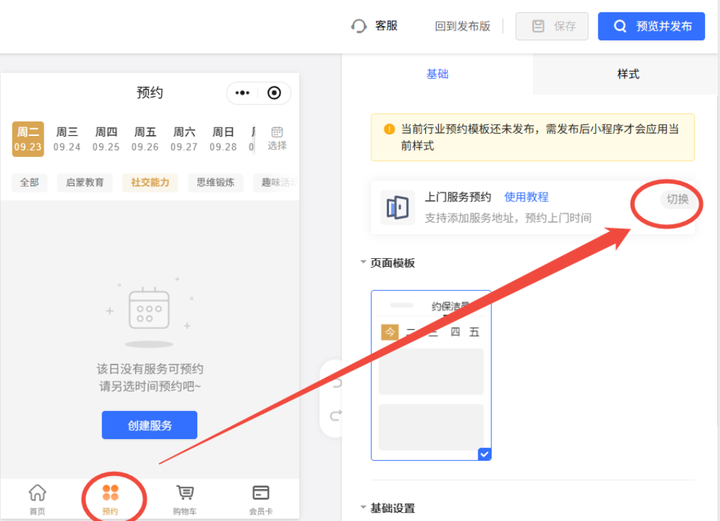Screen dimensions: 720x521
Task: Open the mini-program three-dot menu icon
Action: pyautogui.click(x=242, y=93)
